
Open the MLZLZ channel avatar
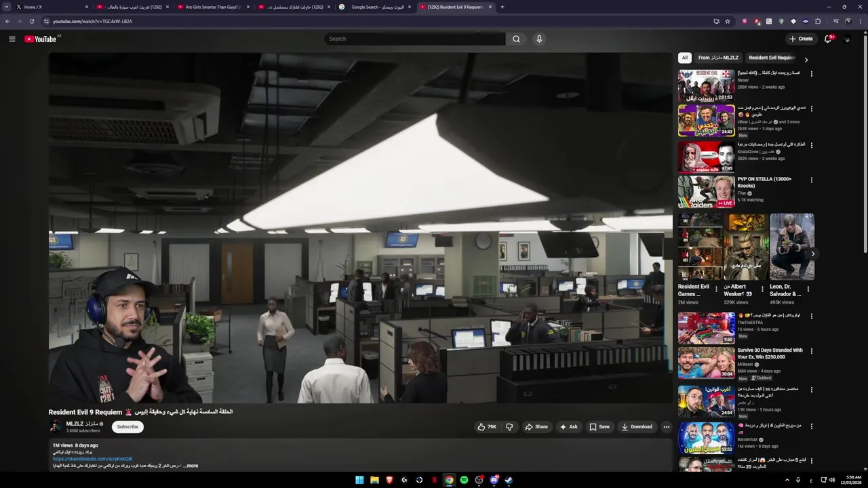[x=56, y=426]
